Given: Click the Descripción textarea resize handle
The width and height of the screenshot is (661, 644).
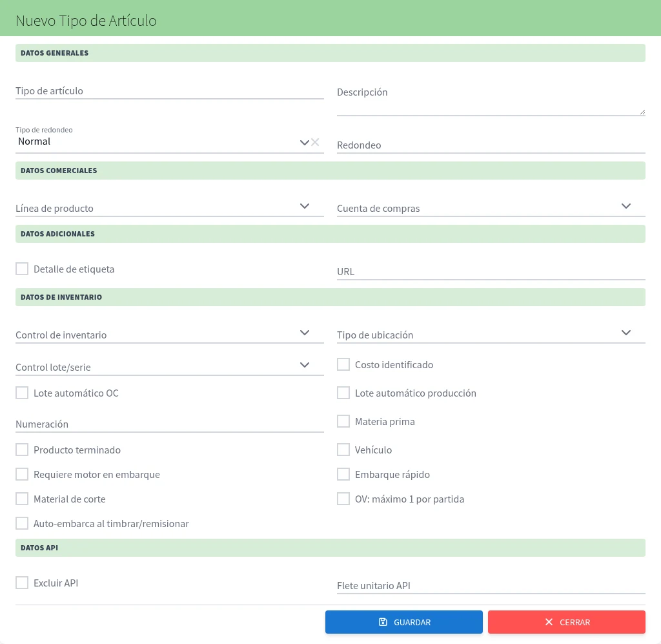Looking at the screenshot, I should pyautogui.click(x=642, y=112).
